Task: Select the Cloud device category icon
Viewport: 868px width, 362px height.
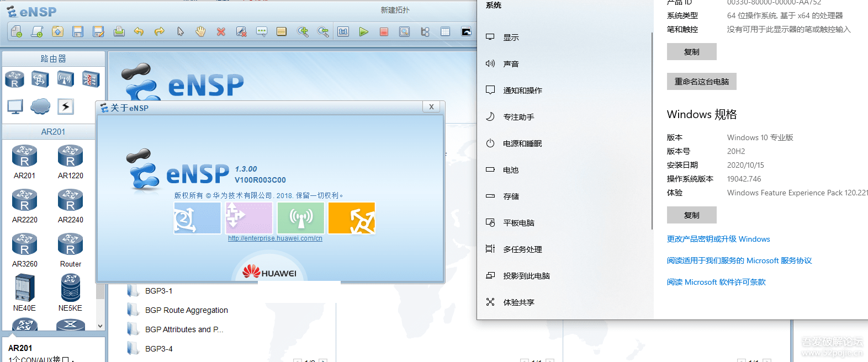Action: [x=40, y=106]
